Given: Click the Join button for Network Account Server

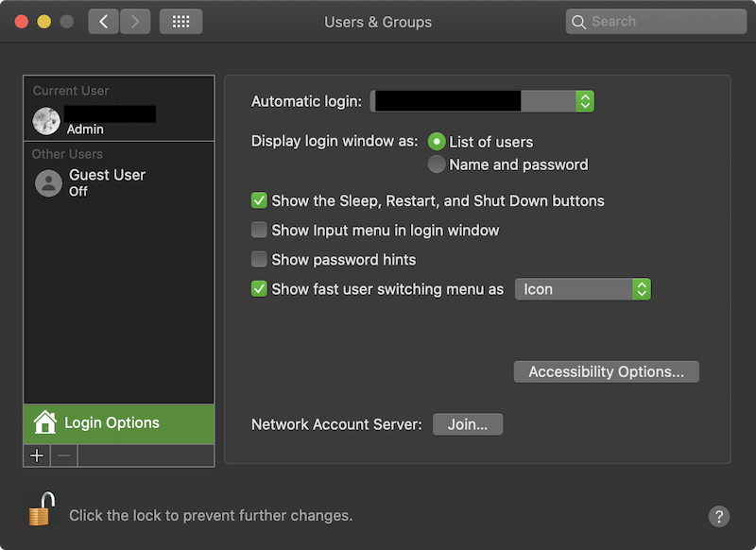Looking at the screenshot, I should (x=468, y=424).
